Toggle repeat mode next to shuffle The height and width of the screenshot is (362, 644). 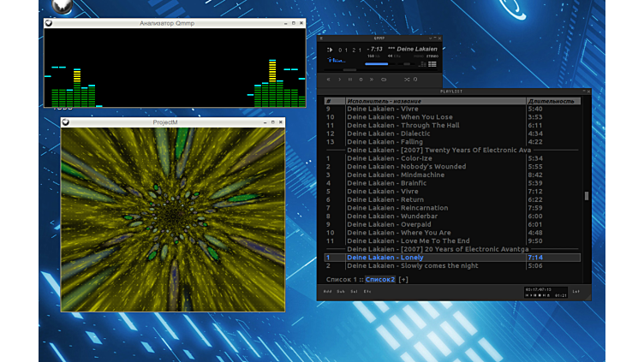[415, 80]
